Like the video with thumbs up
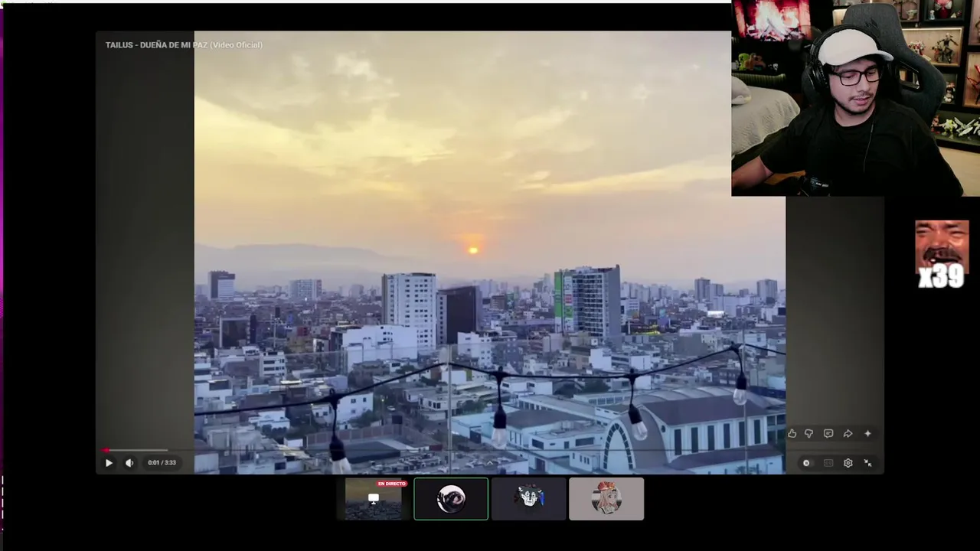Screen dimensions: 980x551 tap(792, 434)
